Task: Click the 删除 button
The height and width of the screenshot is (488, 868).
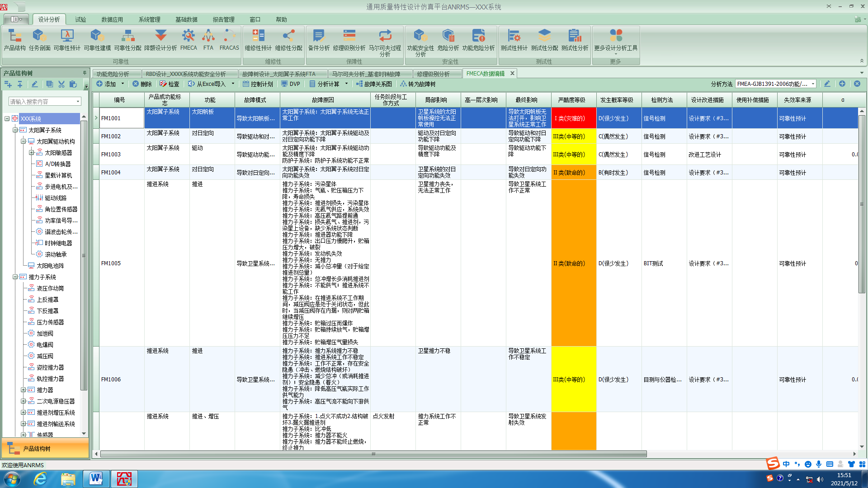Action: [x=142, y=84]
